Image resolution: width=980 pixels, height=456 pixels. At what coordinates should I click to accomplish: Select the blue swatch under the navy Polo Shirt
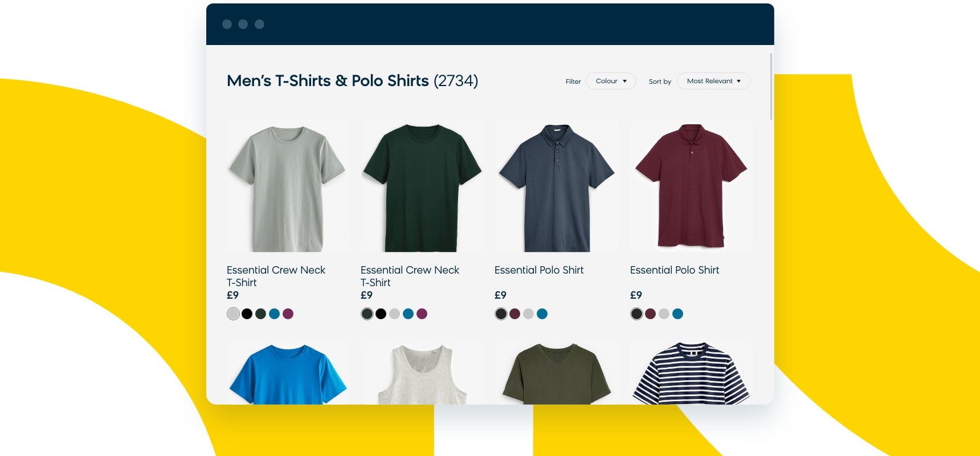[542, 313]
